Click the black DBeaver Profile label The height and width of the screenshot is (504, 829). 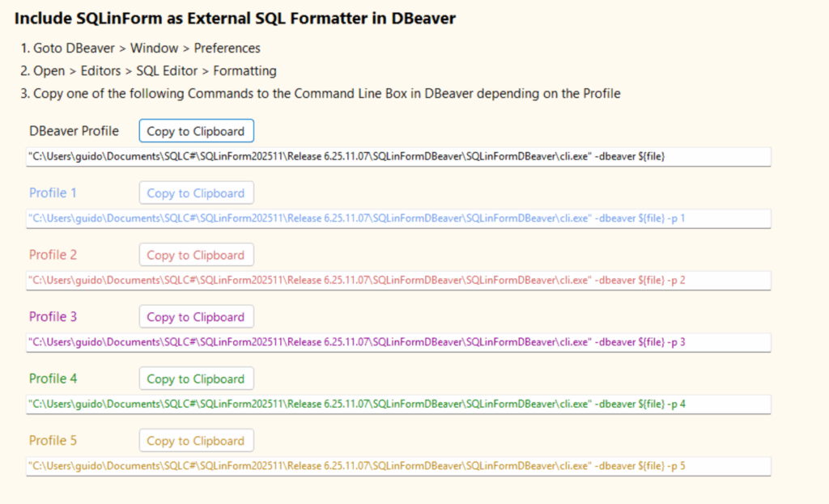(x=74, y=131)
